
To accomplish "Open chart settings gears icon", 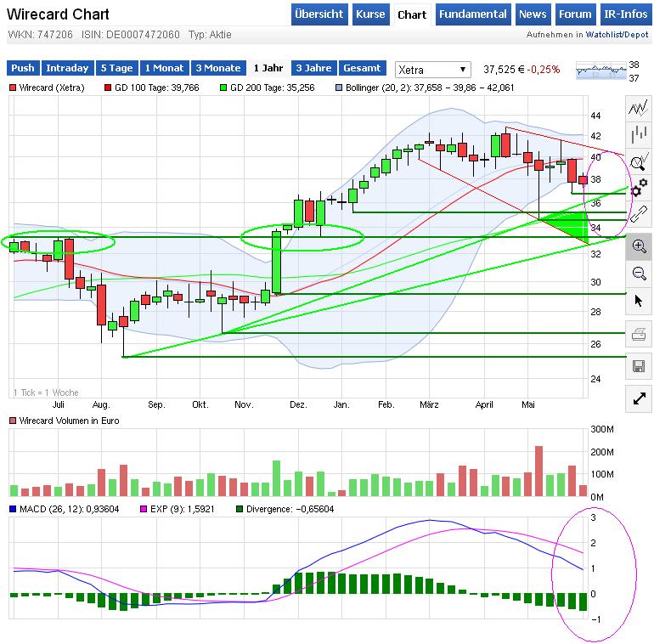I will click(639, 188).
